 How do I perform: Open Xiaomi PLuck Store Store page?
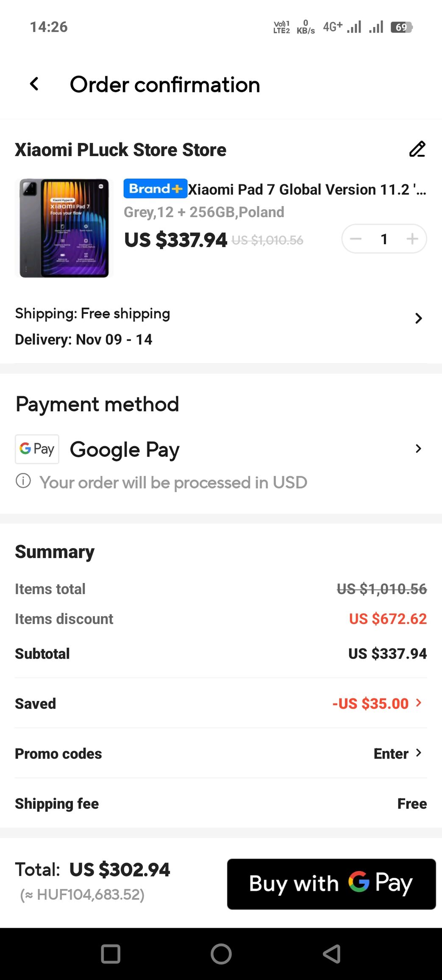(121, 150)
